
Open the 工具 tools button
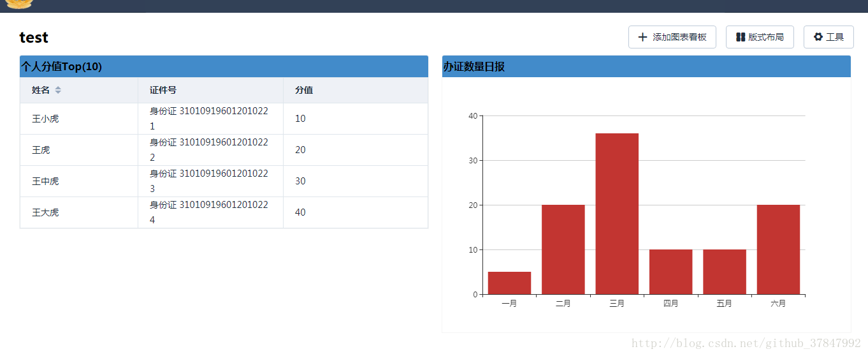828,37
